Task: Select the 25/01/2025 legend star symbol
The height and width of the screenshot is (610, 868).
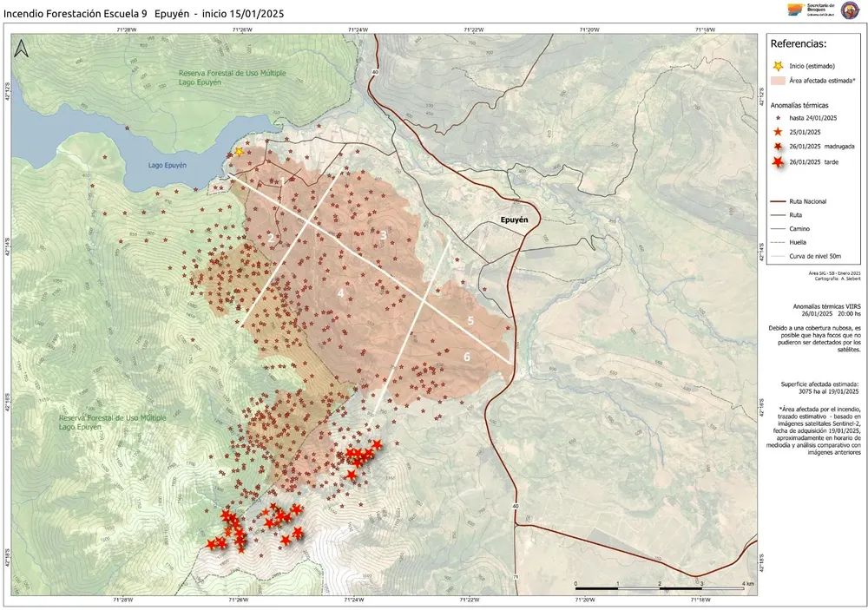Action: click(777, 131)
